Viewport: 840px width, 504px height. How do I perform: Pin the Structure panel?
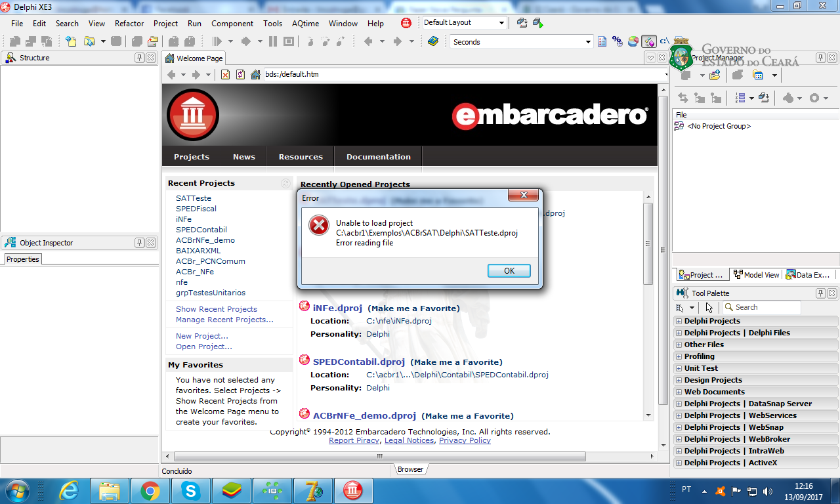click(x=140, y=58)
